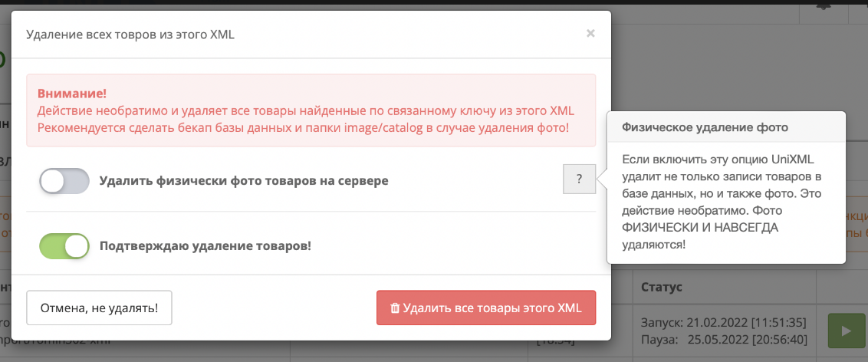Click the "Удалить физически фото товаров на сервере" label
The height and width of the screenshot is (362, 868).
244,181
